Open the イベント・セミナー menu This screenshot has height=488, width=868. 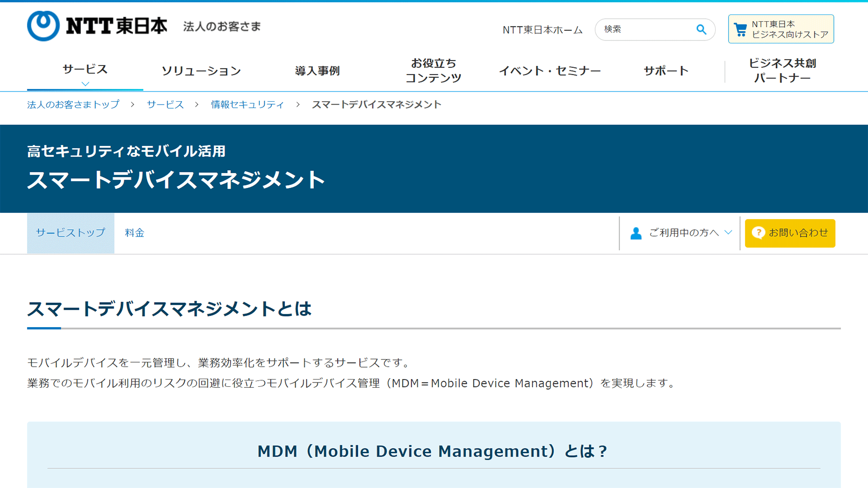[x=550, y=71]
